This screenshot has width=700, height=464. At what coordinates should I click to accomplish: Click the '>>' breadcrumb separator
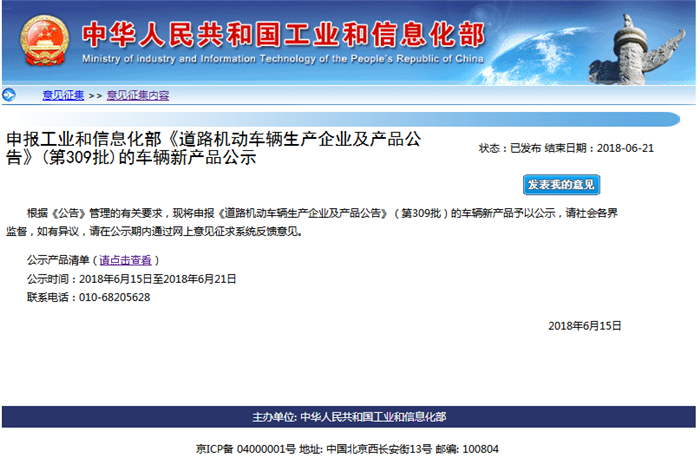click(x=96, y=96)
